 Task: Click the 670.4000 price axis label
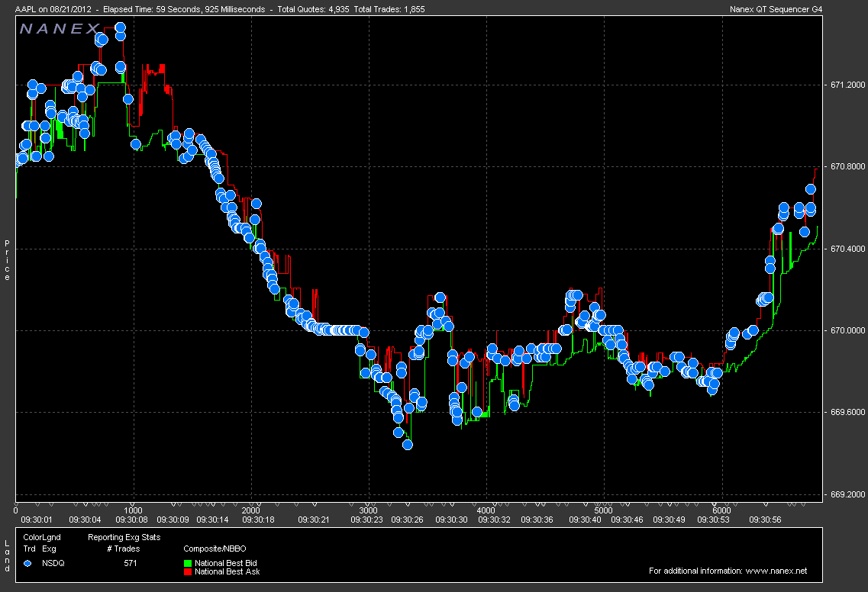click(847, 249)
